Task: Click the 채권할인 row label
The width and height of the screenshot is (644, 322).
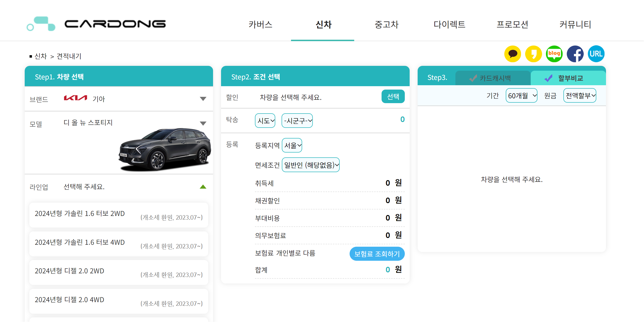Action: (x=267, y=201)
